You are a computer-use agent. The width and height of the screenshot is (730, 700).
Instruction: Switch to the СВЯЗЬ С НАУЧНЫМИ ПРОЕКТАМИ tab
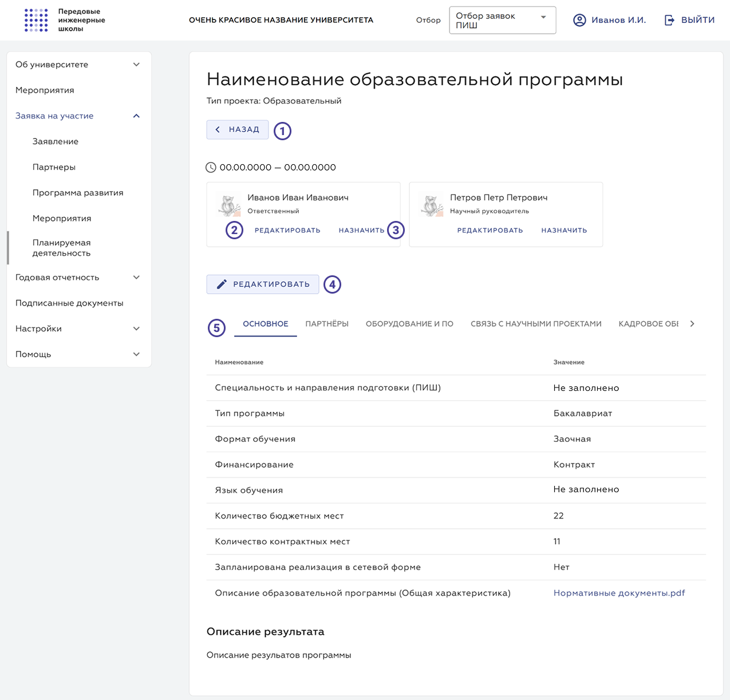536,324
